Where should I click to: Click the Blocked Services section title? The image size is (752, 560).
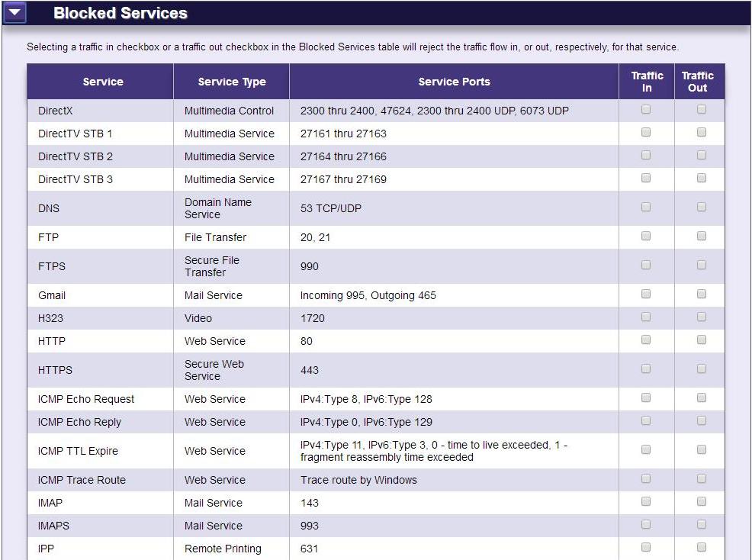[121, 13]
